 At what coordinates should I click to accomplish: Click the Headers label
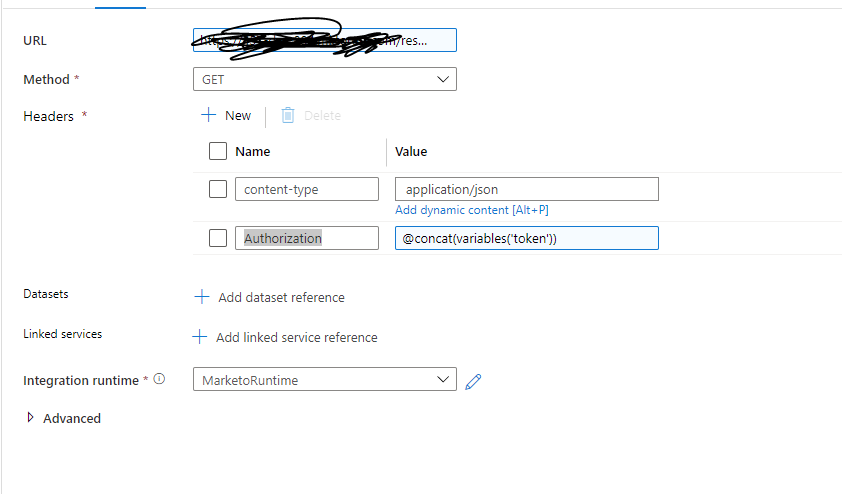(48, 117)
